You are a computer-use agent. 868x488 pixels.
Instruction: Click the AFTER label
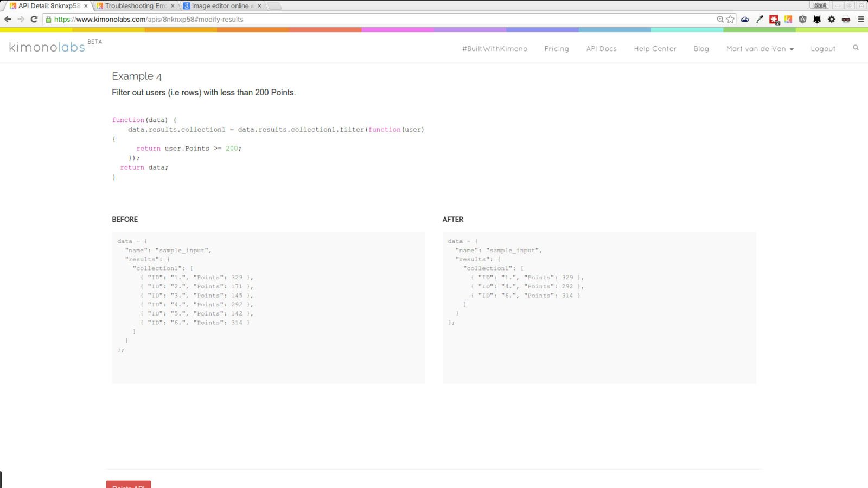pos(452,220)
